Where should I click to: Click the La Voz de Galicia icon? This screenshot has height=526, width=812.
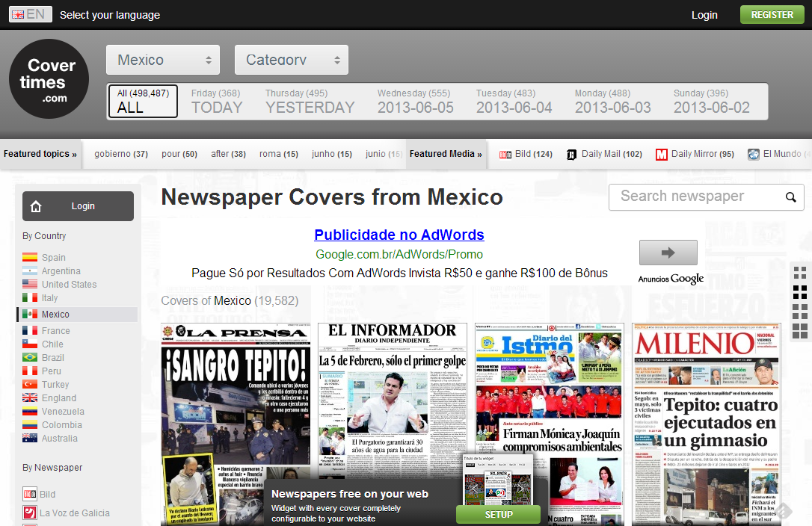30,513
